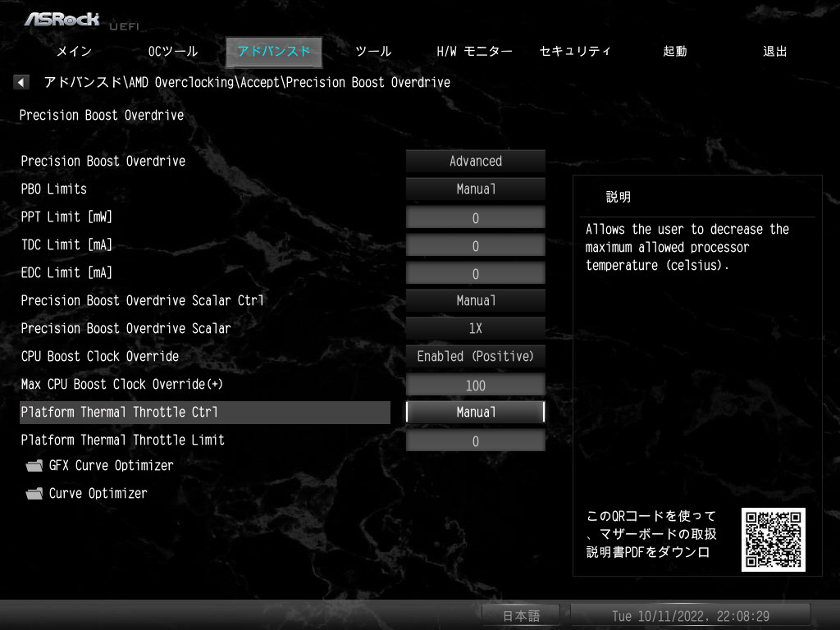Open the Curve Optimizer folder icon
The width and height of the screenshot is (840, 630).
point(34,493)
